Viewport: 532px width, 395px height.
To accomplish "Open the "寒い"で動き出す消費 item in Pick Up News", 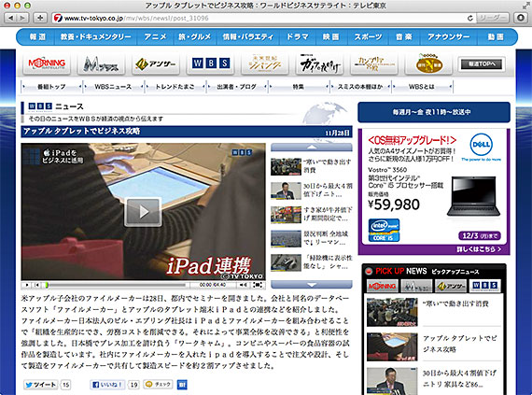I will pyautogui.click(x=434, y=312).
